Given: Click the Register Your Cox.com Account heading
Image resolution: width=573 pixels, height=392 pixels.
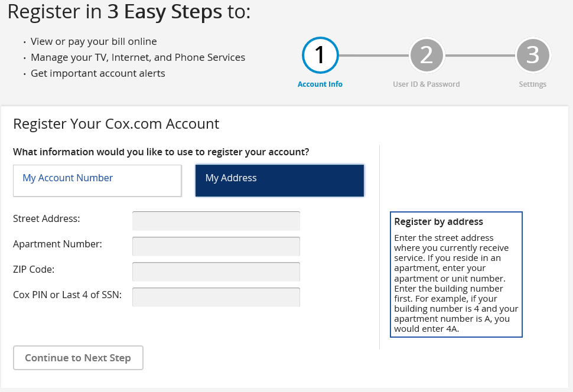Looking at the screenshot, I should coord(116,124).
